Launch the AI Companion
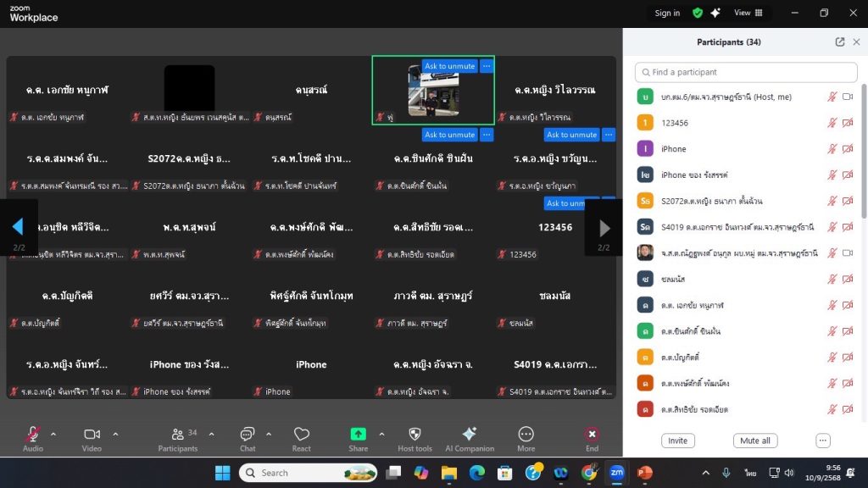868x488 pixels. point(469,434)
